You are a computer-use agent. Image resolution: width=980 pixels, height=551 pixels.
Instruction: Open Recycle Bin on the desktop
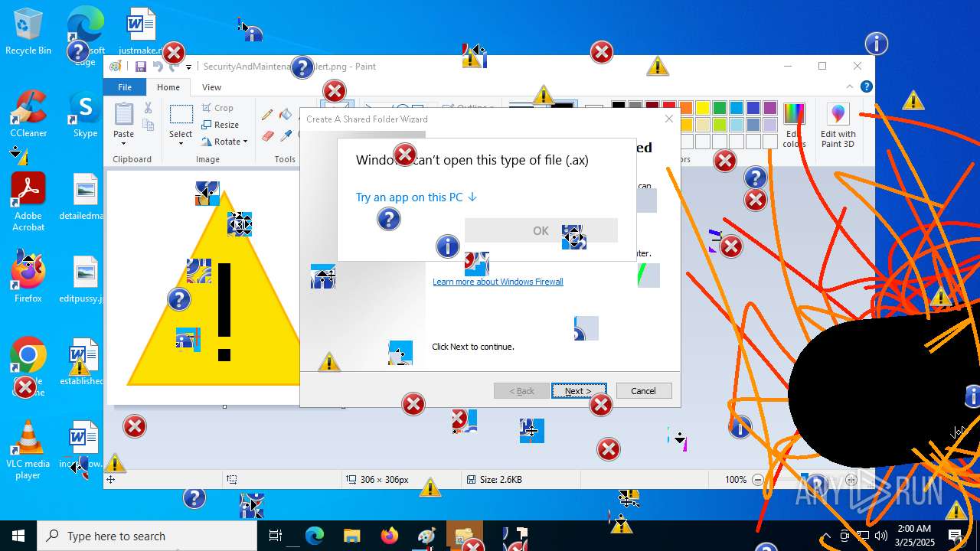pos(28,31)
